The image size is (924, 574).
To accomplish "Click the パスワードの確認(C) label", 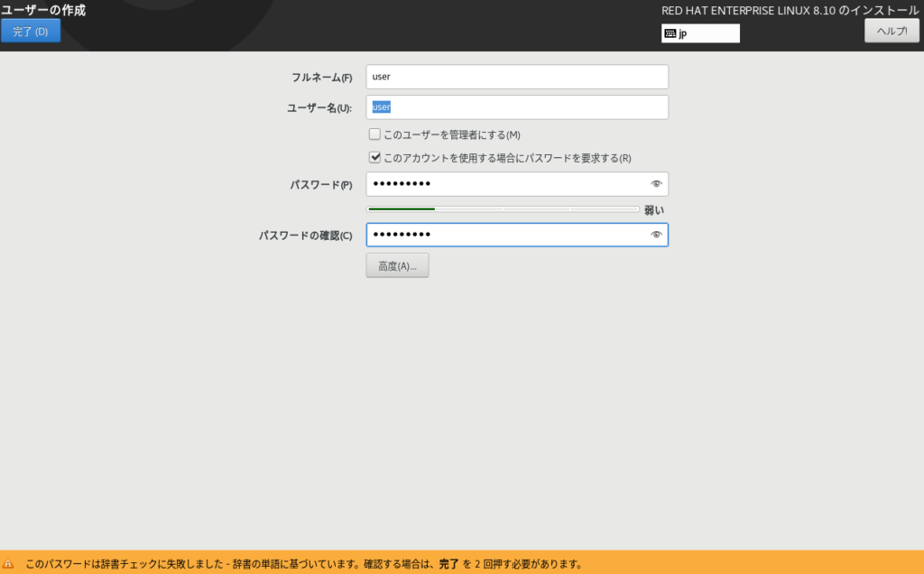I will pyautogui.click(x=305, y=236).
